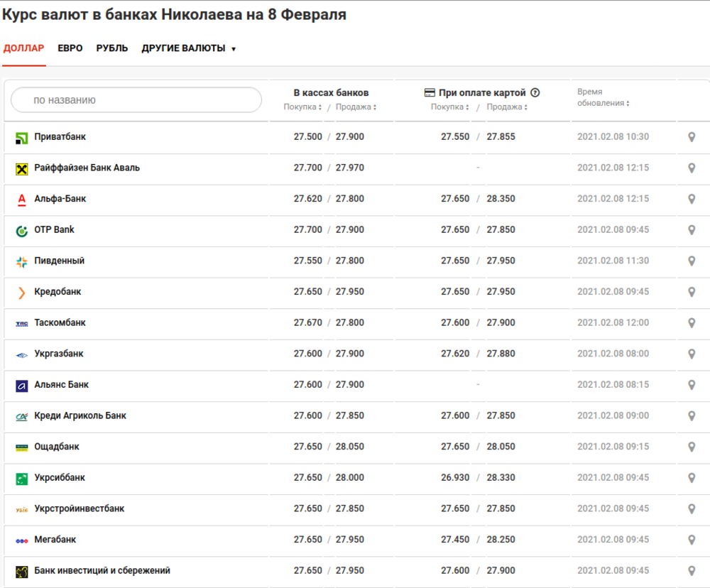Click the location pin for Таскомбанк

(x=692, y=323)
